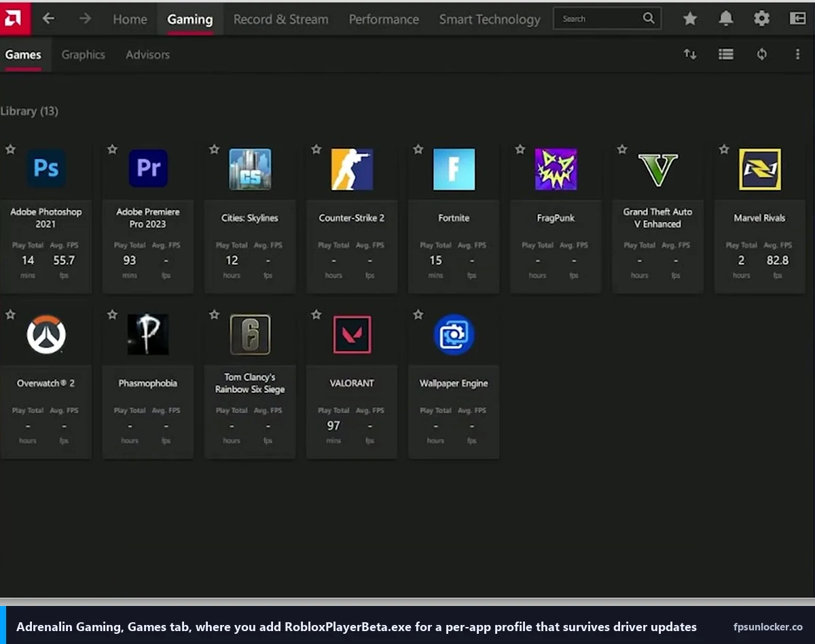Image resolution: width=815 pixels, height=644 pixels.
Task: Open the Overwatch 2 game icon
Action: 46,334
